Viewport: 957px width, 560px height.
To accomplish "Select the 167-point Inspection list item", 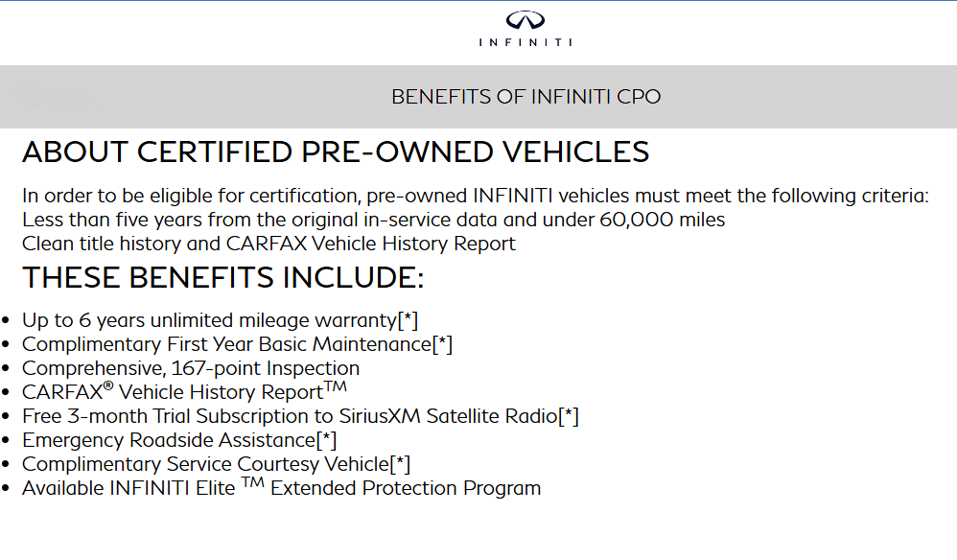I will tap(191, 368).
